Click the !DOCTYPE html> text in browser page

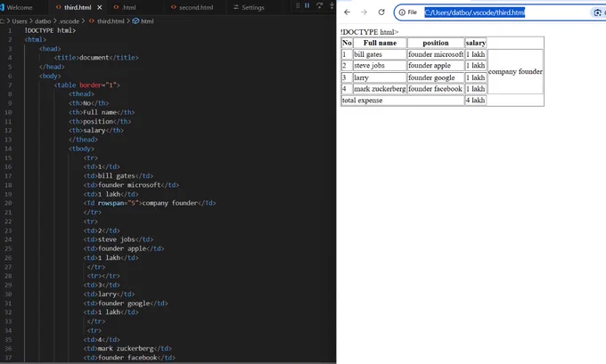pos(370,32)
